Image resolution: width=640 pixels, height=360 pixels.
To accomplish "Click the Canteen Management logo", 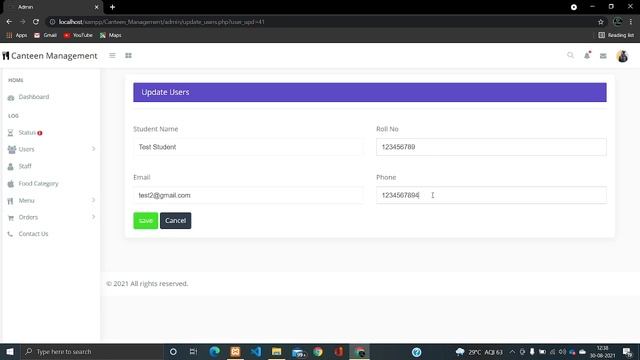I will 50,56.
